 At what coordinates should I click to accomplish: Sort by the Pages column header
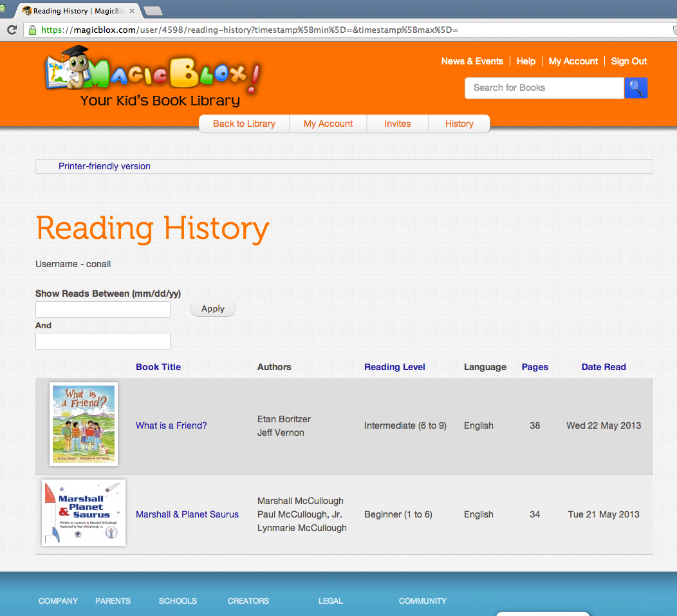click(535, 367)
